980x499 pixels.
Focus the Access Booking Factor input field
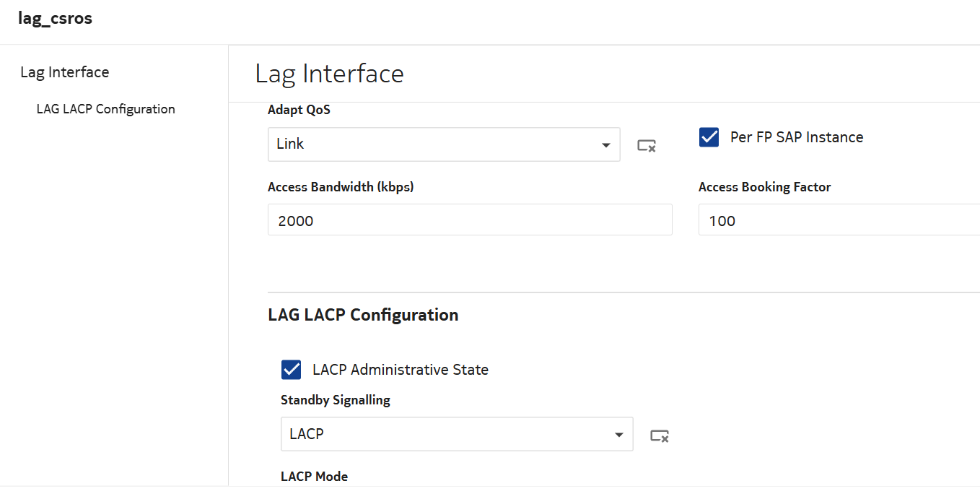(837, 220)
